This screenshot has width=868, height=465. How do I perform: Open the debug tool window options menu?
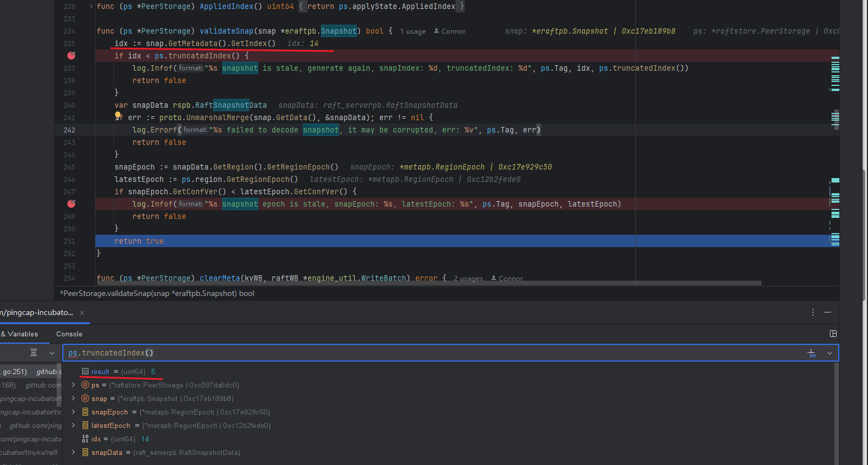(813, 312)
